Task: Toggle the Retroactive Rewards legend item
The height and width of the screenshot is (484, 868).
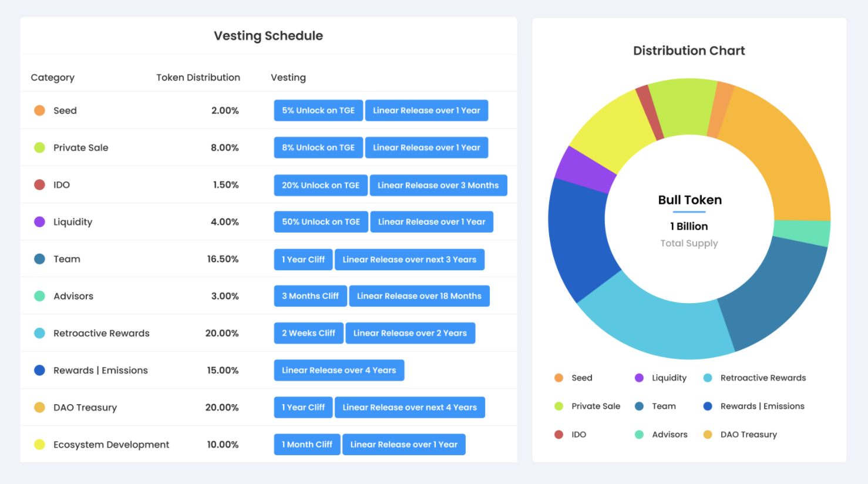Action: coord(763,378)
